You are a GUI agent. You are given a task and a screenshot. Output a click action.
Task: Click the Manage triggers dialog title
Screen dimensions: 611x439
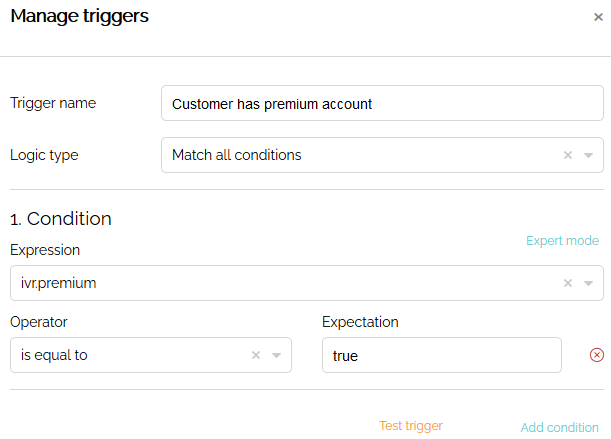point(79,16)
